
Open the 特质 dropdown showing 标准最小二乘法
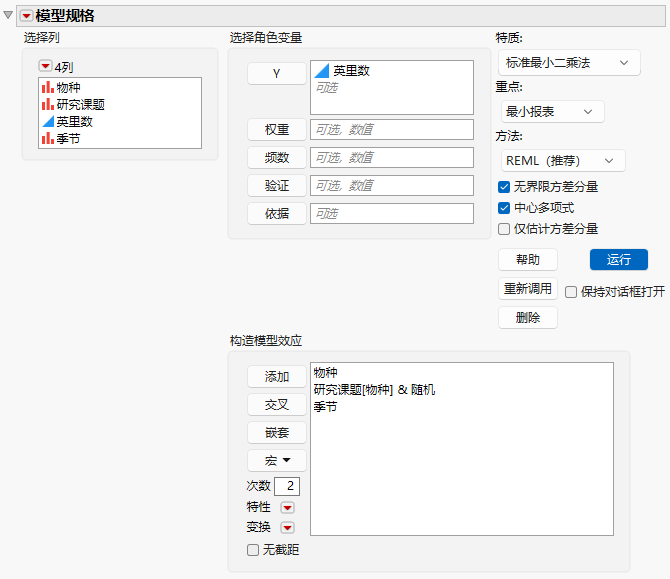pyautogui.click(x=569, y=63)
